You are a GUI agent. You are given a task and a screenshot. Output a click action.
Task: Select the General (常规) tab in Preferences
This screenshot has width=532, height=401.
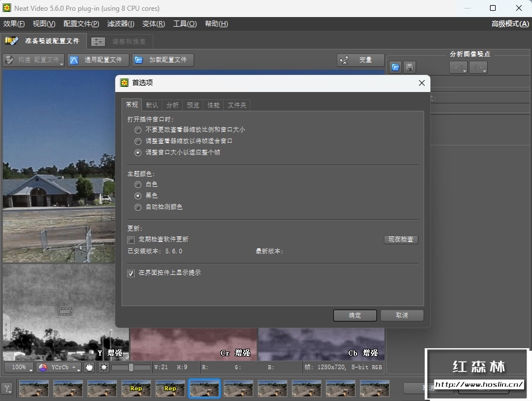tap(132, 105)
